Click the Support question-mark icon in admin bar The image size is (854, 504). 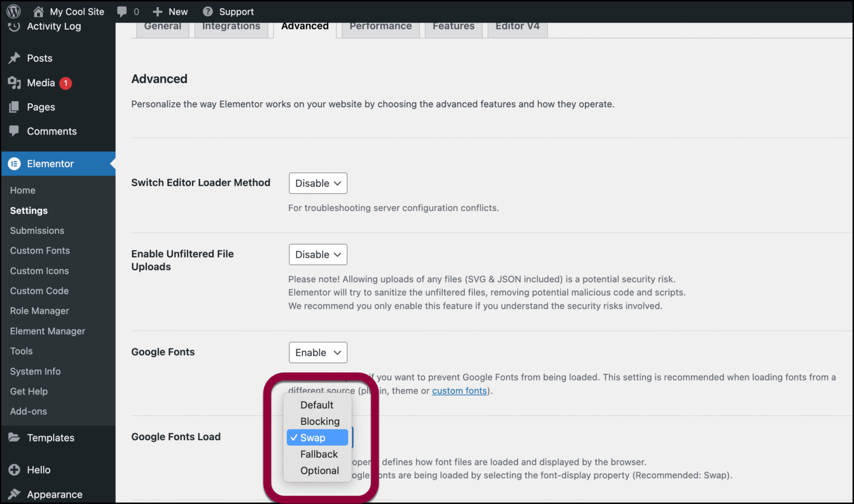pos(208,11)
